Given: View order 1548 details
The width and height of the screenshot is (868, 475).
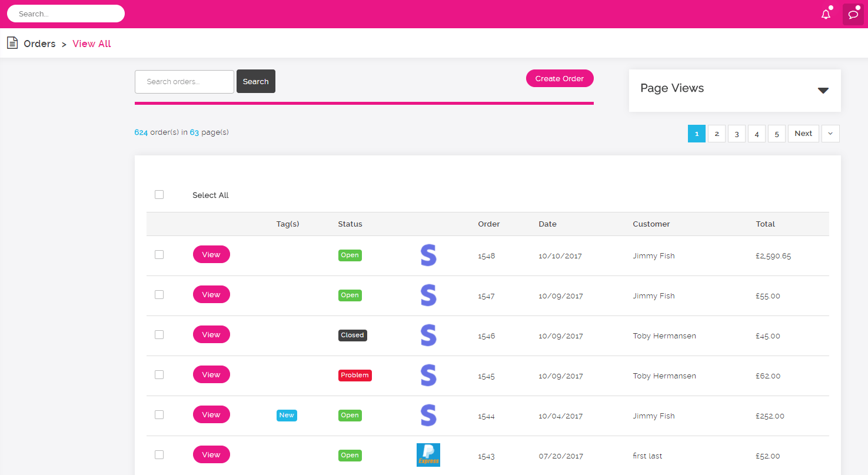Looking at the screenshot, I should (211, 254).
